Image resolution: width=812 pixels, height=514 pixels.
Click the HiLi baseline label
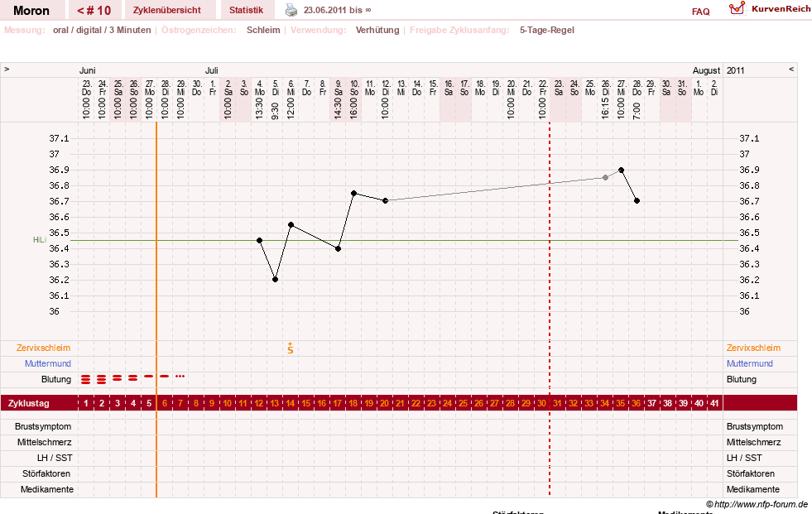[x=40, y=240]
